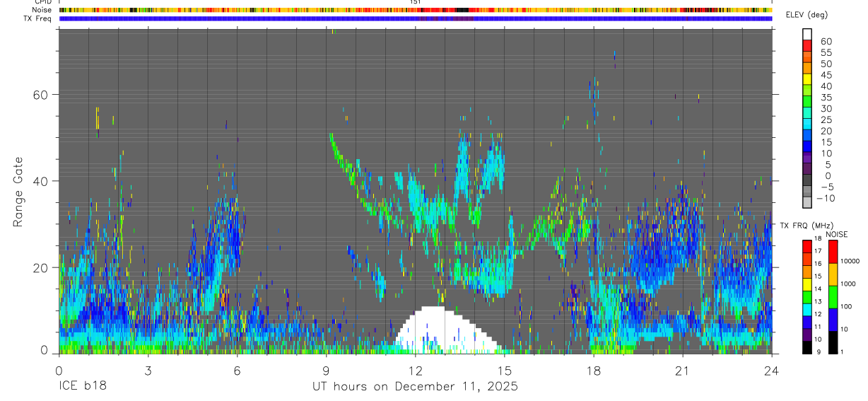Click the '55' label on ELEV colorbar
The width and height of the screenshot is (868, 401).
coord(826,52)
